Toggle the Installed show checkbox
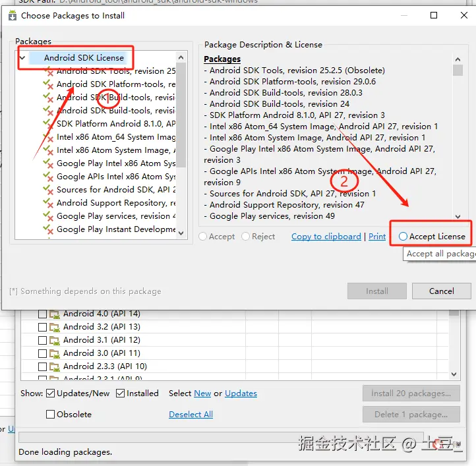The height and width of the screenshot is (466, 476). (121, 393)
